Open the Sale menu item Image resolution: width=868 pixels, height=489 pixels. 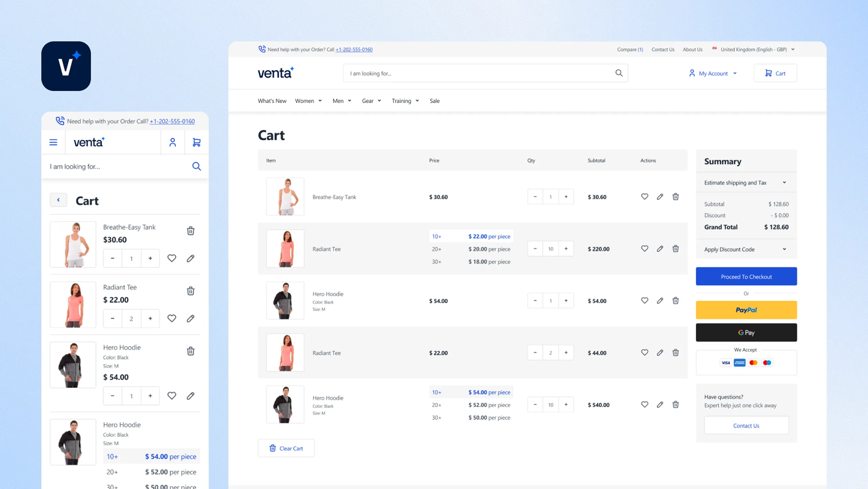(434, 101)
